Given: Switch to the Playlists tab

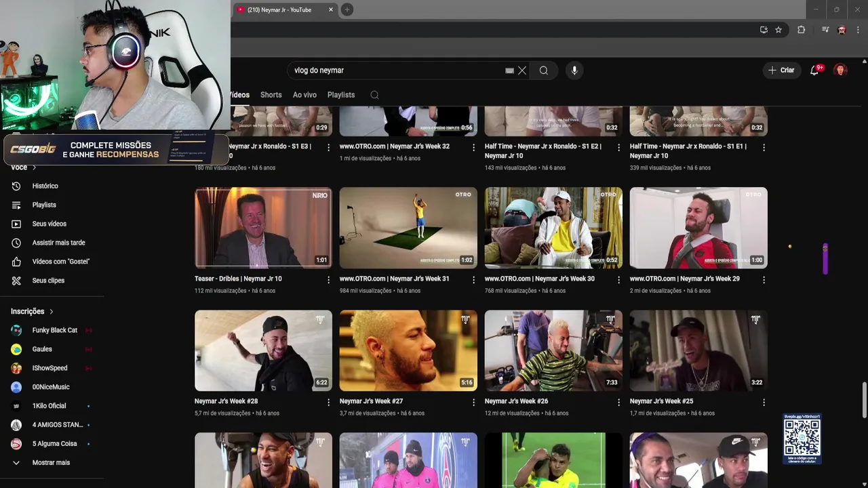Looking at the screenshot, I should [341, 95].
